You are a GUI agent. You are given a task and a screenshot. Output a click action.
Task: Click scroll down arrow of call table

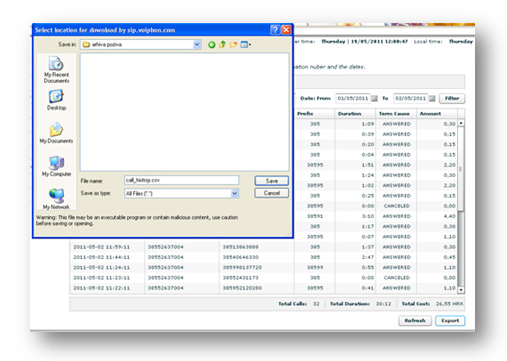[461, 290]
